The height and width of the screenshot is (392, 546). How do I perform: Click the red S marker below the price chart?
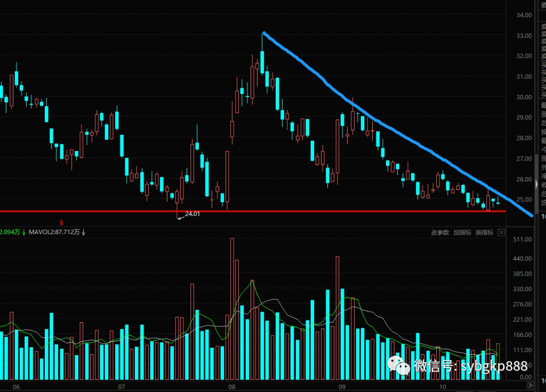tap(61, 222)
